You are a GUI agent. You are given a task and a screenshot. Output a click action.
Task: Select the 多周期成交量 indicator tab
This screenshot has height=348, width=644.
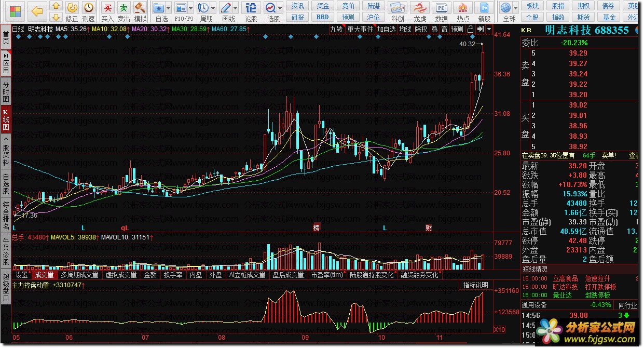[x=79, y=275]
